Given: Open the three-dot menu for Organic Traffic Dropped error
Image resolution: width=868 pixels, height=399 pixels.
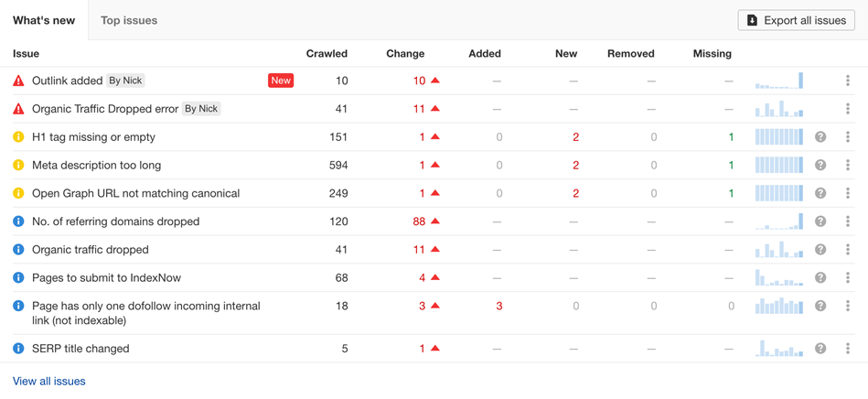Looking at the screenshot, I should click(848, 109).
